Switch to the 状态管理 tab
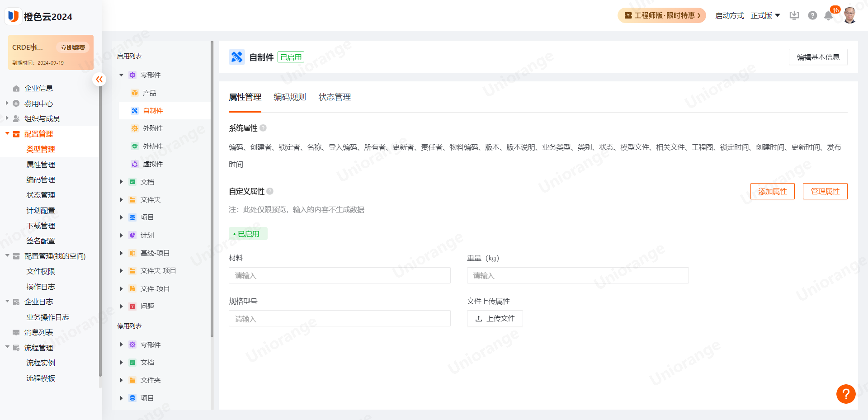 pyautogui.click(x=335, y=97)
